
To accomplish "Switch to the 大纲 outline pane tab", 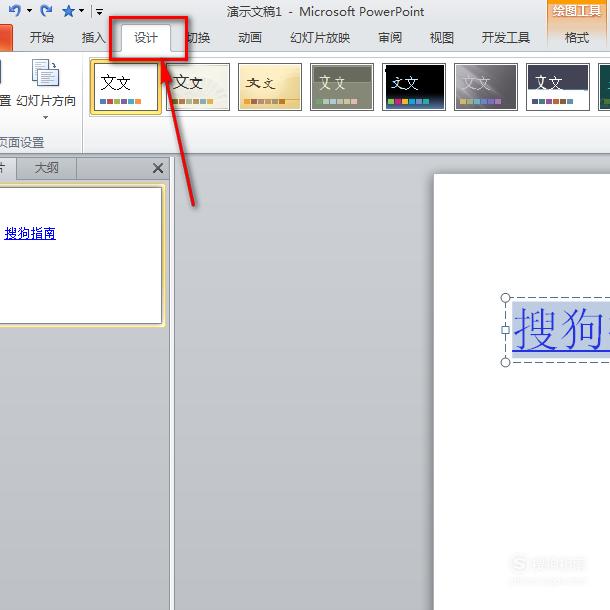I will click(x=46, y=168).
